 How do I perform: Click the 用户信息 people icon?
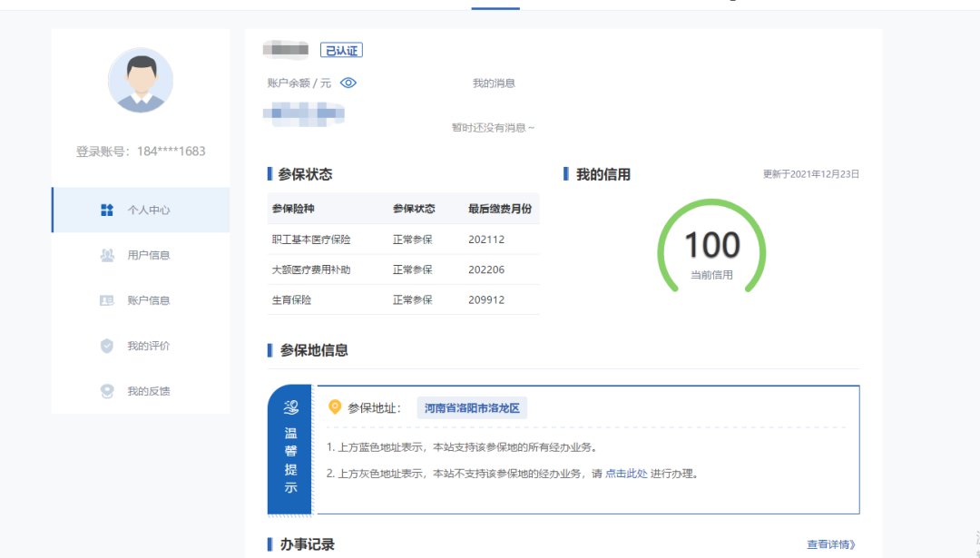point(106,255)
